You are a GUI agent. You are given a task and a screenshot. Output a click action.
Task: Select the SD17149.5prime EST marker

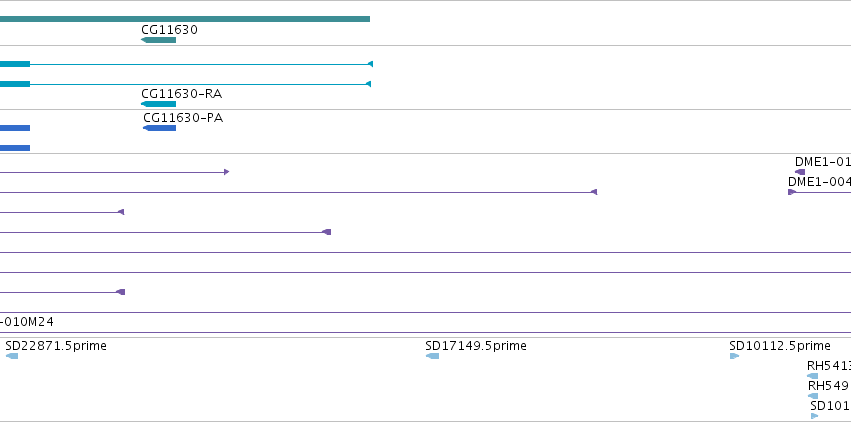coord(433,356)
